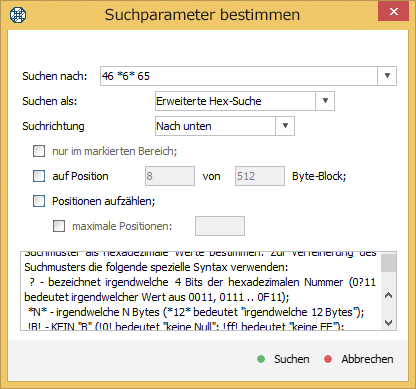Click the green dot beside Suchen

point(261,359)
